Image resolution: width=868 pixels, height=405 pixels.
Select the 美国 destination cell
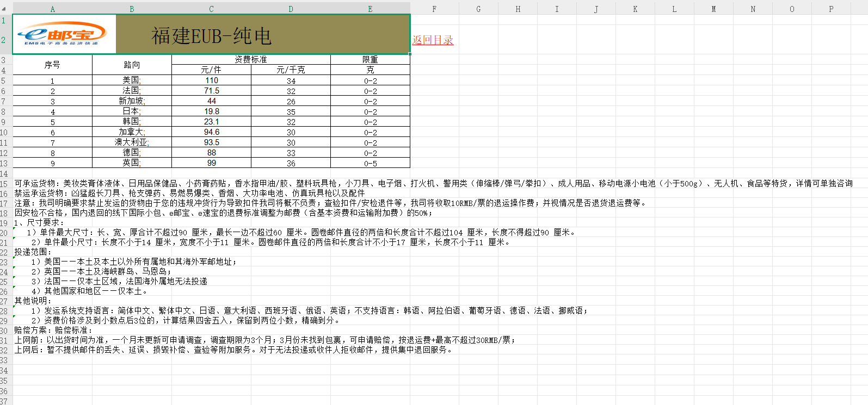[x=132, y=80]
